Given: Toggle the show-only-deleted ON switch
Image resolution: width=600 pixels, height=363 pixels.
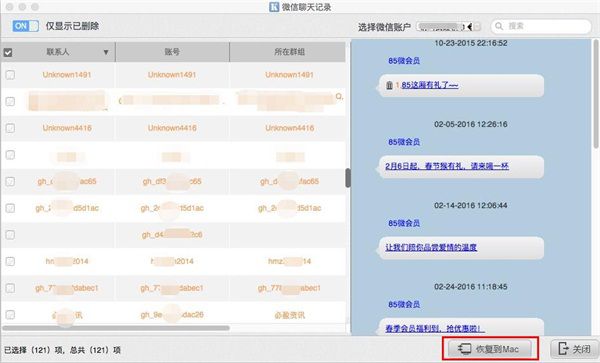Looking at the screenshot, I should [25, 26].
